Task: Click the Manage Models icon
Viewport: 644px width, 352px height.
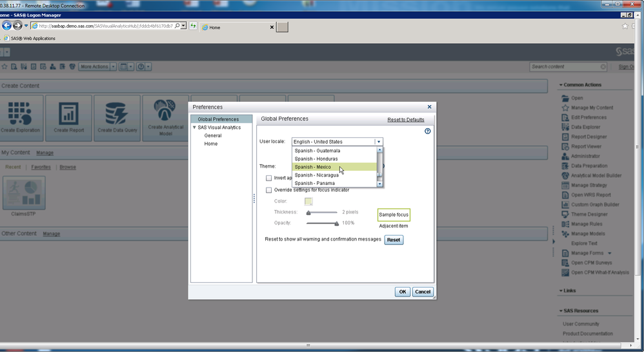Action: pos(565,234)
